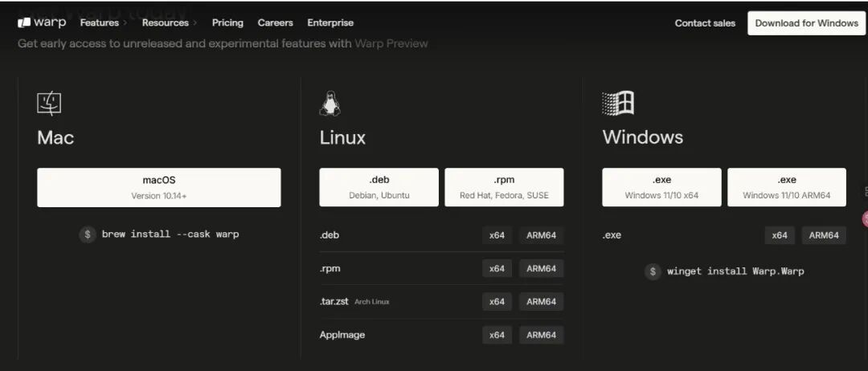Viewport: 868px width, 371px height.
Task: Select ARM64 in the .tar.zst row
Action: (x=542, y=301)
